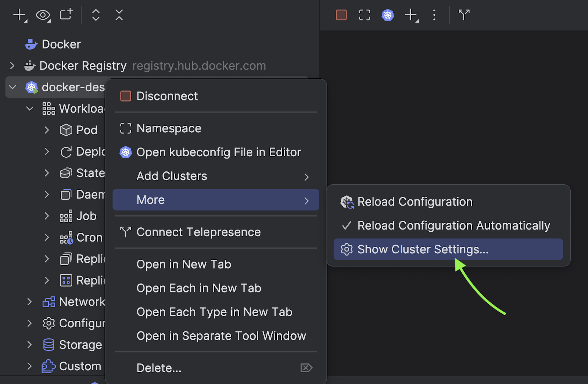Click the DaemonSet icon
Screen dimensions: 588x384
66,195
